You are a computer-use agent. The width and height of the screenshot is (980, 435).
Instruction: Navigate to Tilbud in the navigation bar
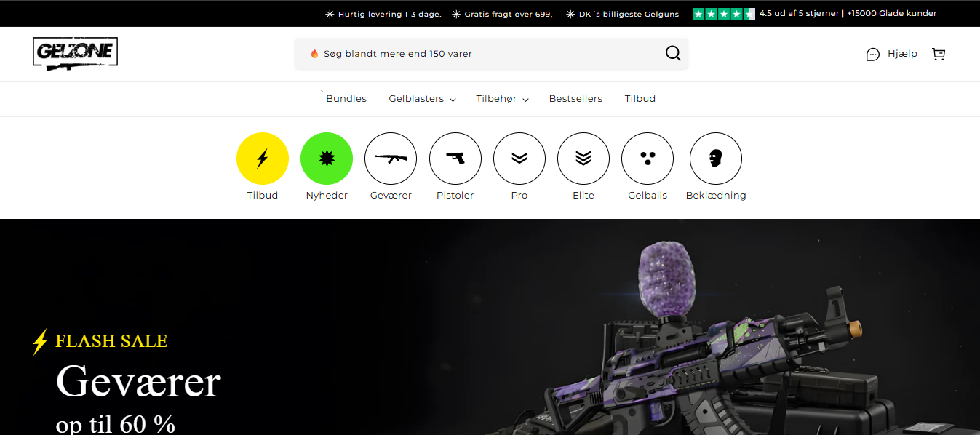point(640,99)
